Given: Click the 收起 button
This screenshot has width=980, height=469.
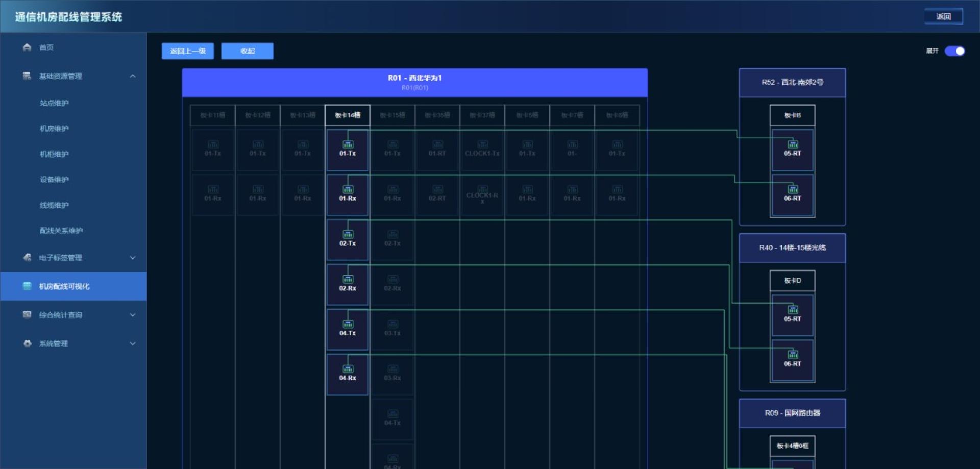Looking at the screenshot, I should point(248,51).
